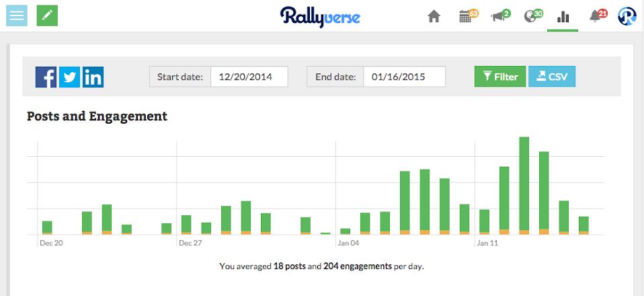Click the "Jan 11" axis label

point(487,243)
